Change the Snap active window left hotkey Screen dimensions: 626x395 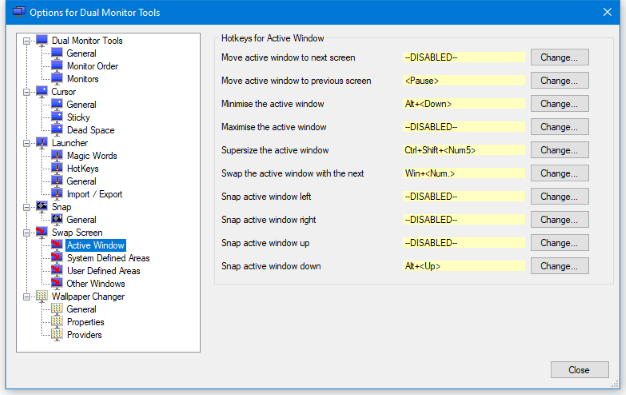click(x=559, y=197)
